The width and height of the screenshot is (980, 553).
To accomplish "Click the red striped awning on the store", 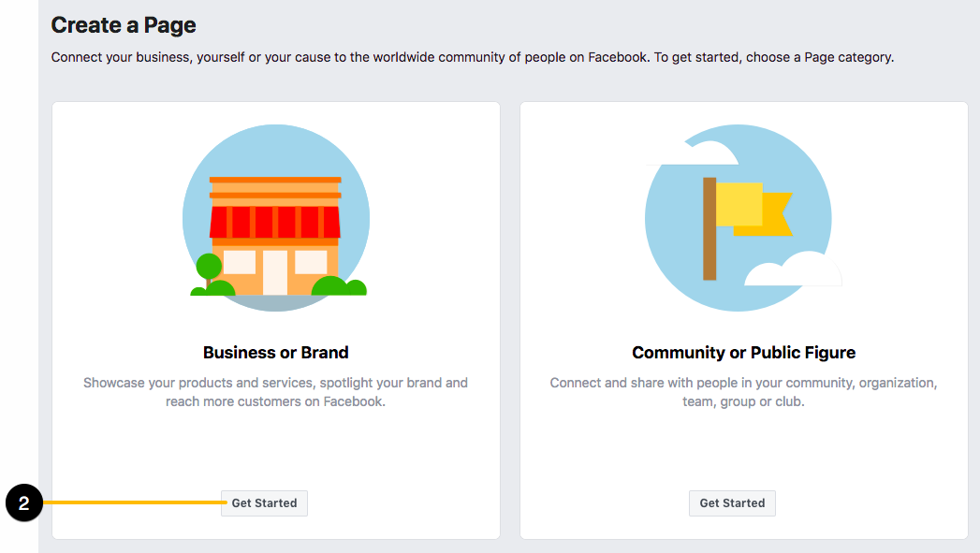I will coord(275,222).
